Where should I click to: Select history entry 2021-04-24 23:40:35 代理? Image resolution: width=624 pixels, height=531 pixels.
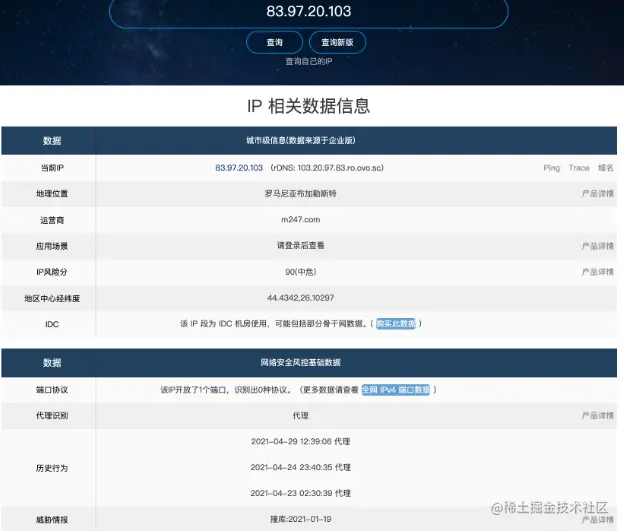point(300,467)
